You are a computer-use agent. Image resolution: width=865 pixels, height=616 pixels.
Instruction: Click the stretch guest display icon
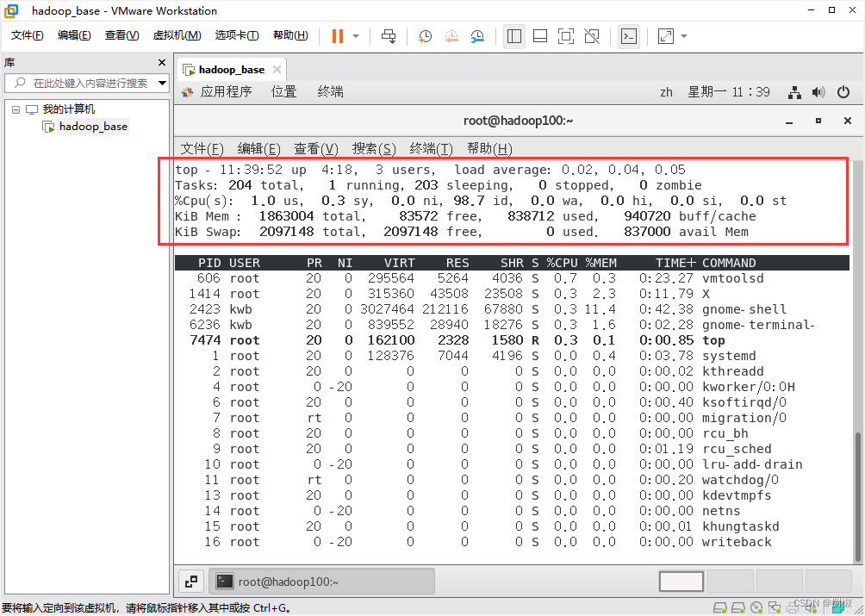coord(666,36)
